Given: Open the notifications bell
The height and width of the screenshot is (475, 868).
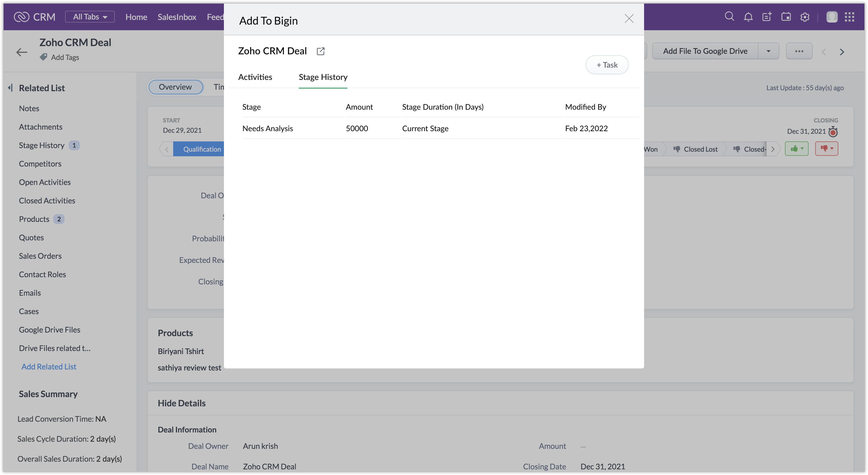Looking at the screenshot, I should click(x=748, y=17).
